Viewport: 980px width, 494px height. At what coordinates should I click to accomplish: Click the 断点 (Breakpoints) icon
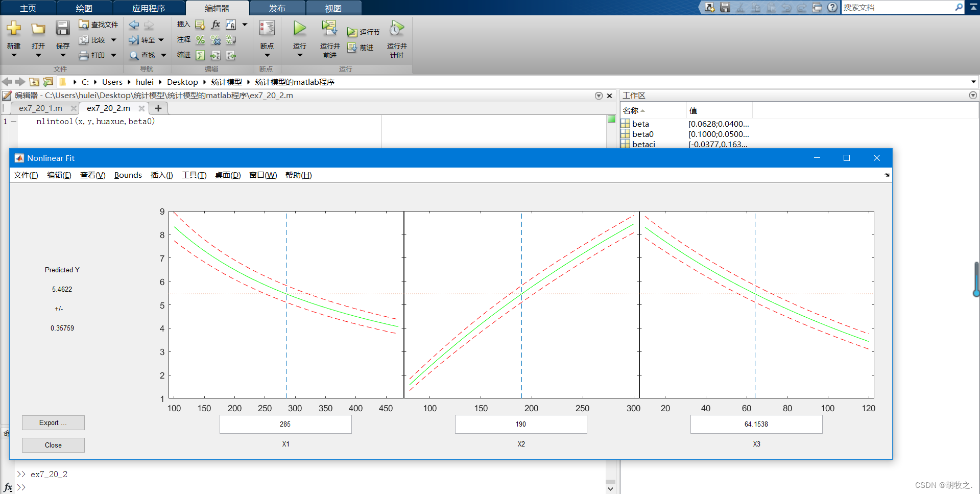267,28
